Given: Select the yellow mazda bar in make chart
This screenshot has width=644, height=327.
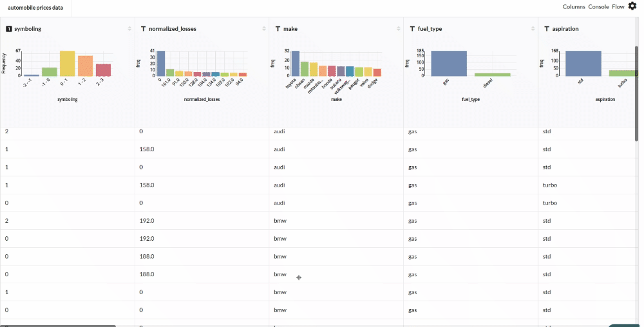Looking at the screenshot, I should pyautogui.click(x=314, y=70).
